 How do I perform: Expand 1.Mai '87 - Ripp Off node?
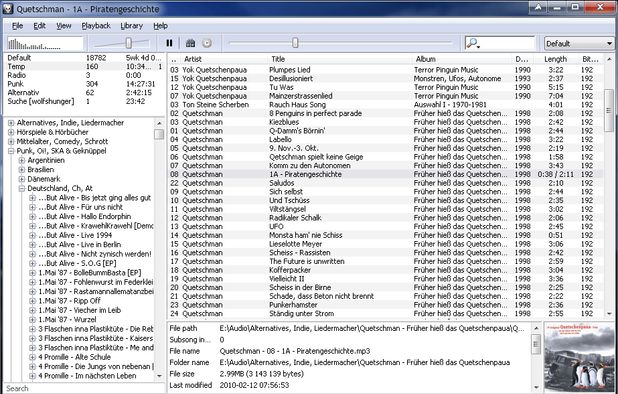pyautogui.click(x=32, y=301)
